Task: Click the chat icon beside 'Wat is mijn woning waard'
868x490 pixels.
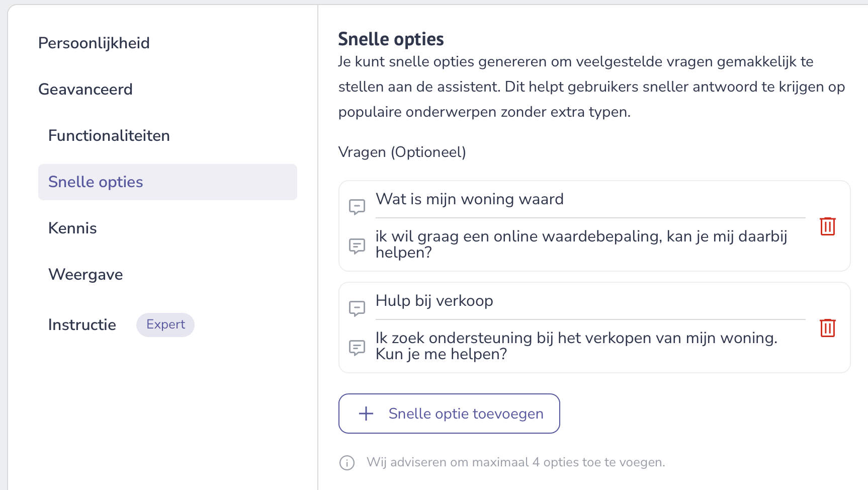Action: coord(357,207)
